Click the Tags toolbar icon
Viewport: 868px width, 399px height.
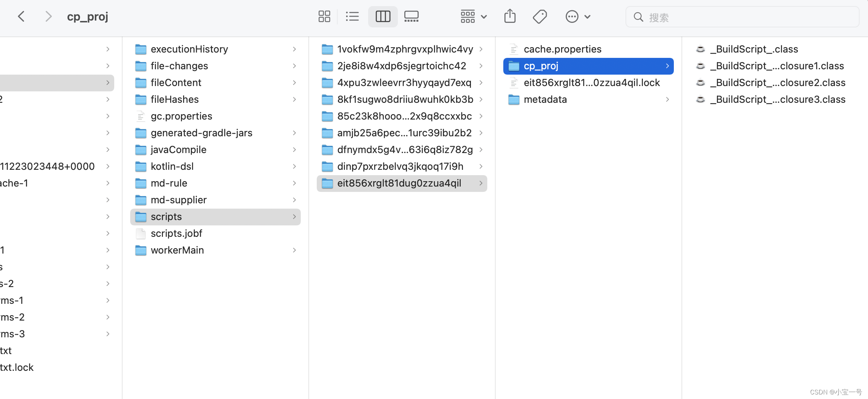(539, 17)
